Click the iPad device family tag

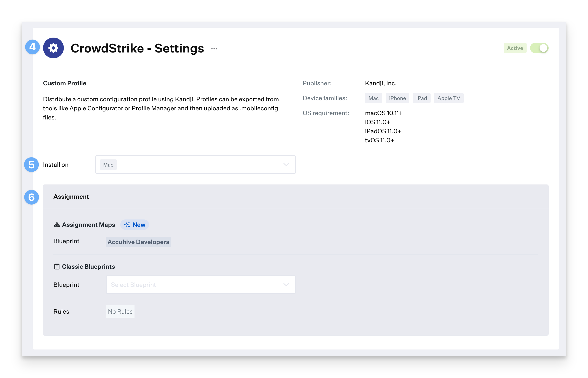click(x=421, y=98)
